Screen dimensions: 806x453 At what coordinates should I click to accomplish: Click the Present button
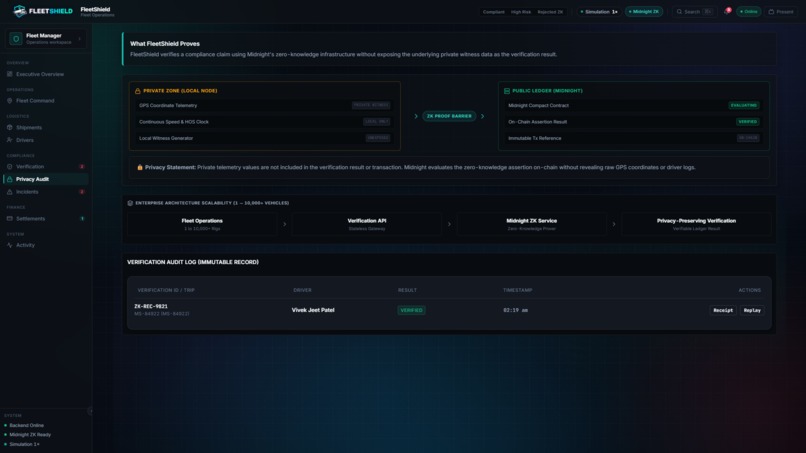[x=781, y=11]
